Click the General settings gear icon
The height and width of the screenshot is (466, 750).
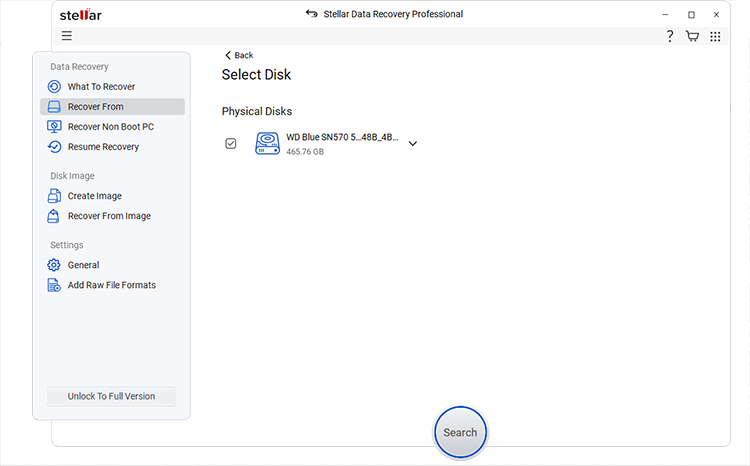click(x=55, y=265)
